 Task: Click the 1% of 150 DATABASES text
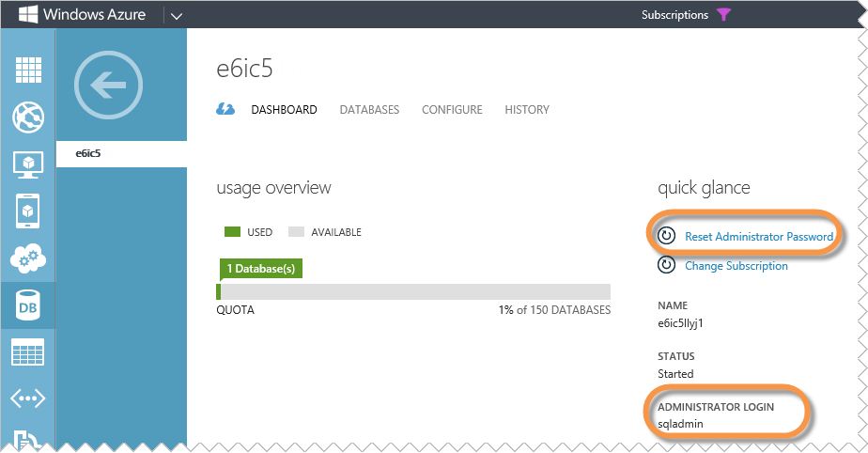[x=554, y=310]
